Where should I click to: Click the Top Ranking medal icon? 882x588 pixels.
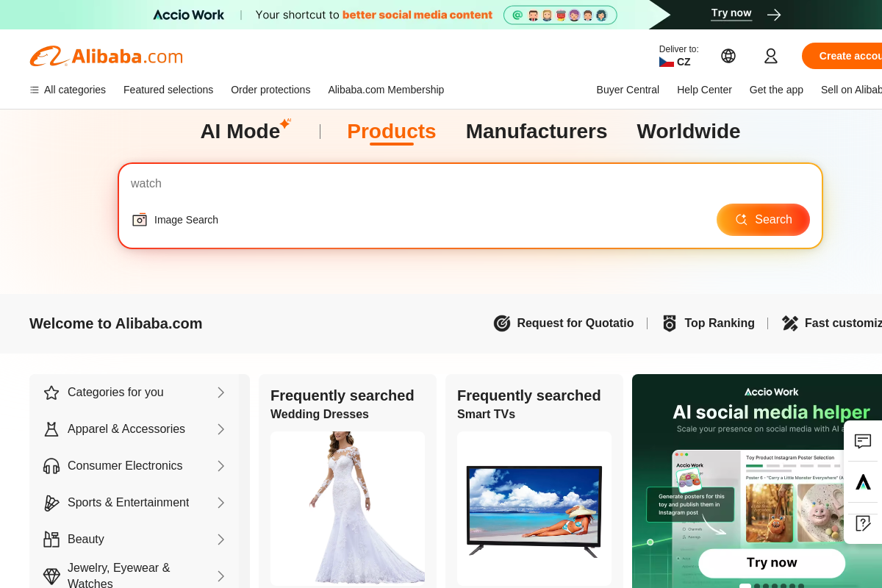pyautogui.click(x=670, y=323)
